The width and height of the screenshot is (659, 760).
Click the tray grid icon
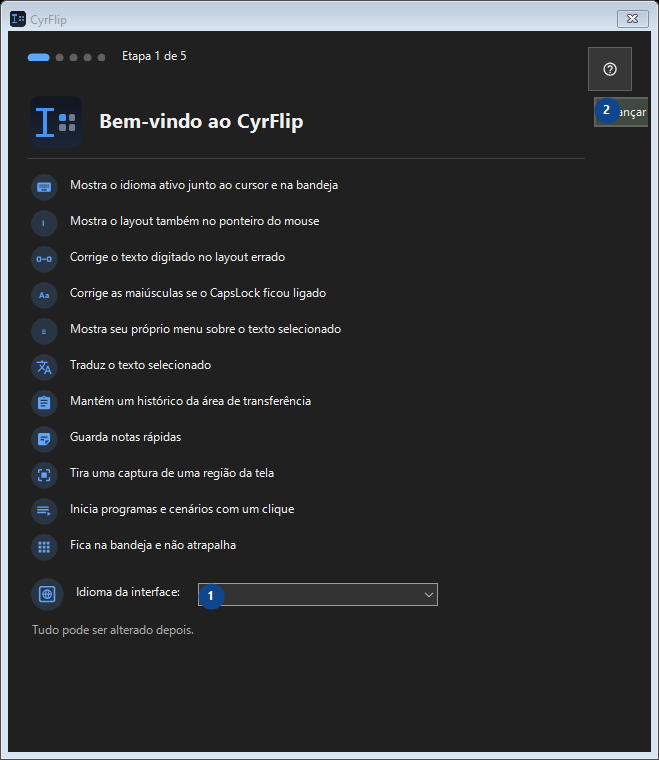coord(44,547)
